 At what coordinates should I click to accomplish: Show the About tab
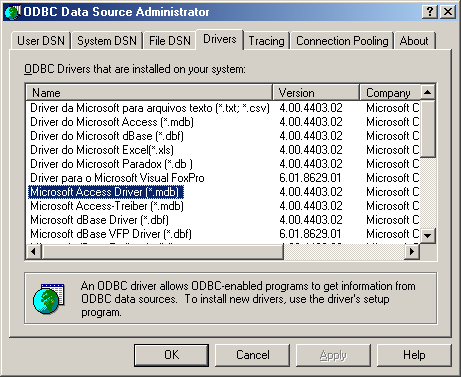(414, 41)
